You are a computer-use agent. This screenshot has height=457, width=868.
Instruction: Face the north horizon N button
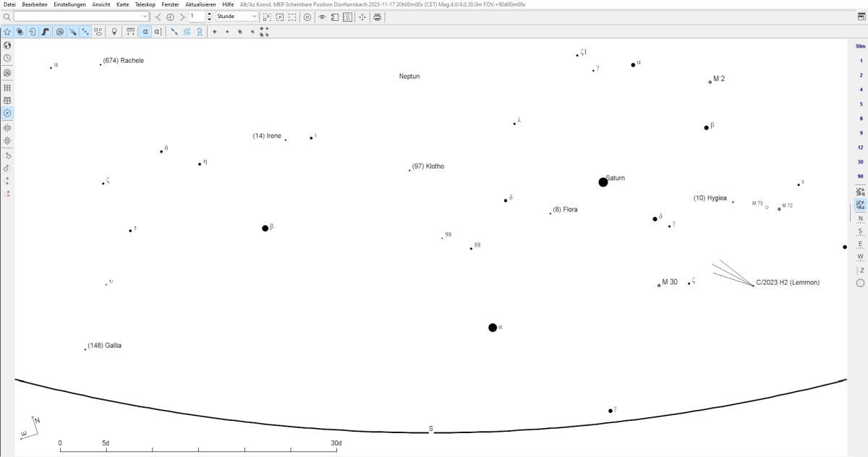point(860,218)
